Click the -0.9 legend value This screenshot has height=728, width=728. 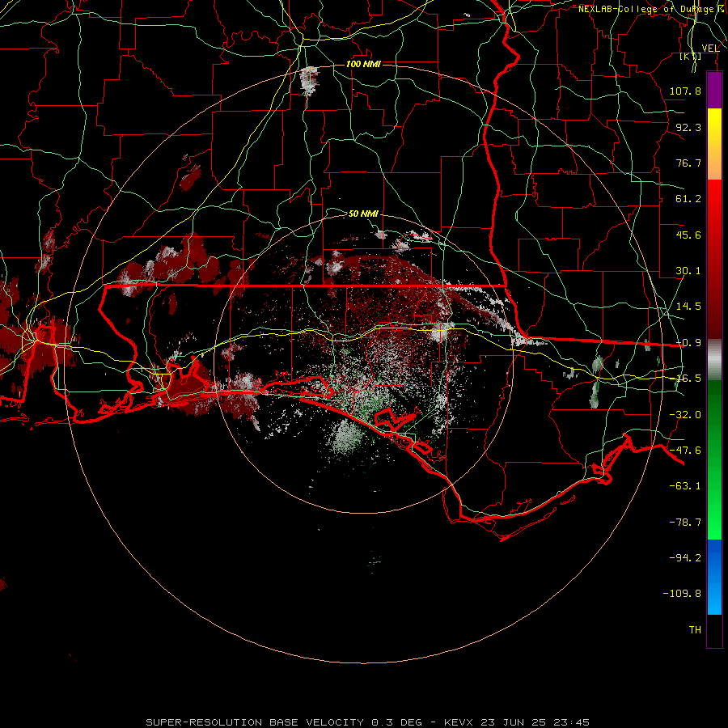688,343
